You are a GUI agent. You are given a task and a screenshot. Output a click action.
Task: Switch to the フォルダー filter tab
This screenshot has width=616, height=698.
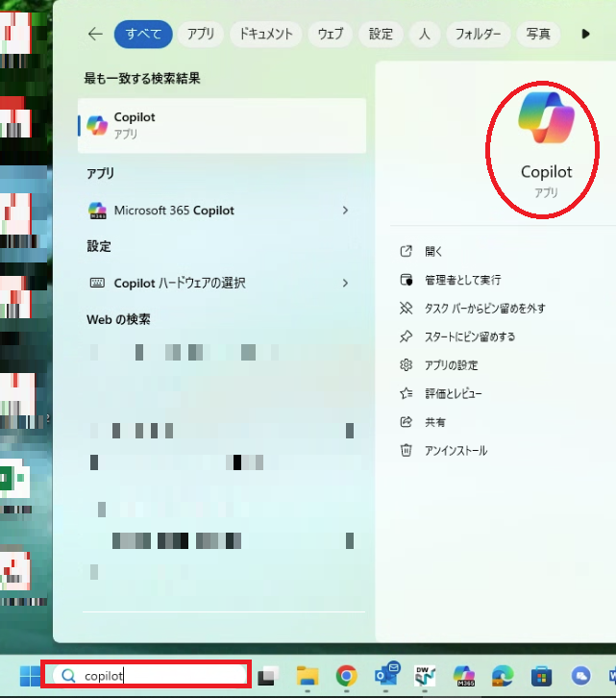click(478, 34)
